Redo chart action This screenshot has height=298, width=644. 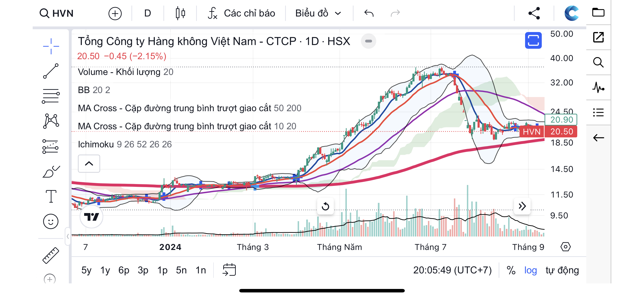point(395,13)
